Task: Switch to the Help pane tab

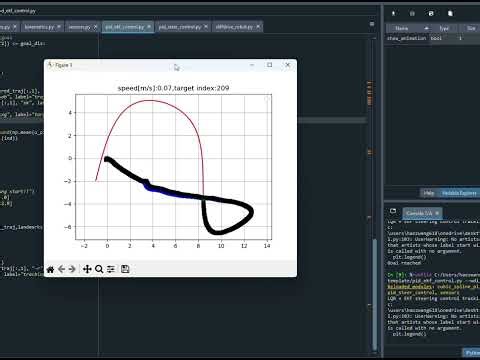Action: [x=429, y=193]
